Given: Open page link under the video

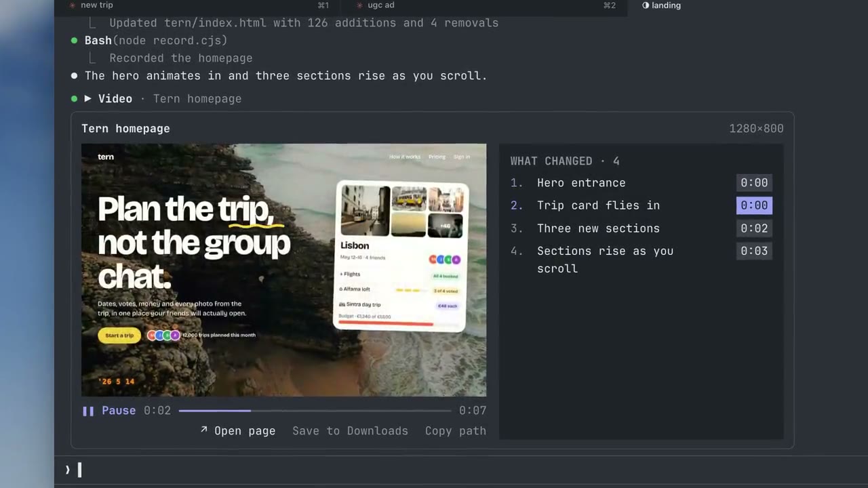Looking at the screenshot, I should [x=237, y=431].
